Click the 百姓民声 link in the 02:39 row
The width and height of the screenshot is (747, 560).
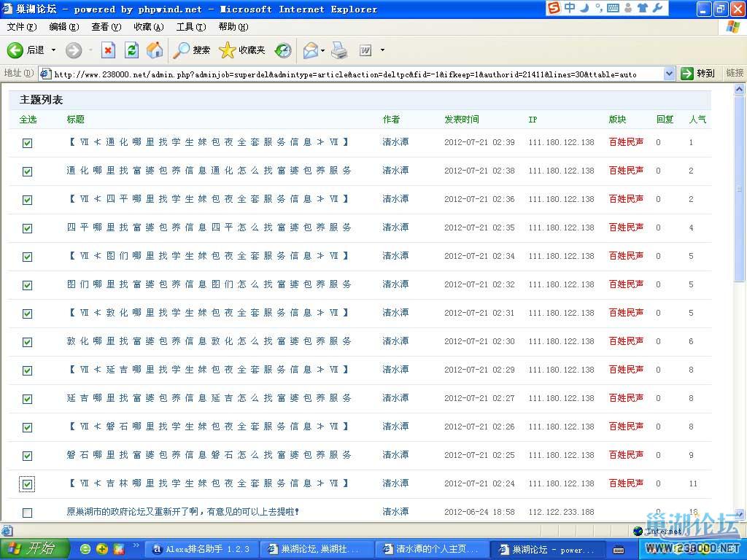tap(626, 142)
